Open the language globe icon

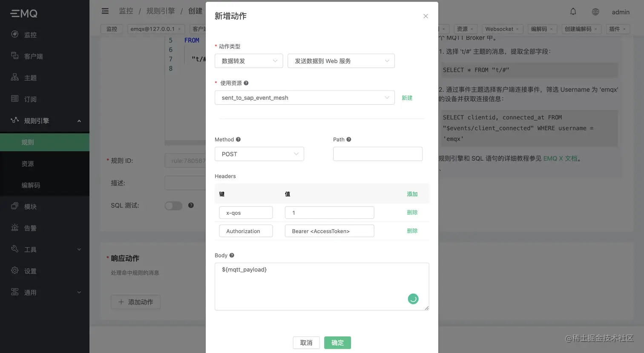pos(595,12)
